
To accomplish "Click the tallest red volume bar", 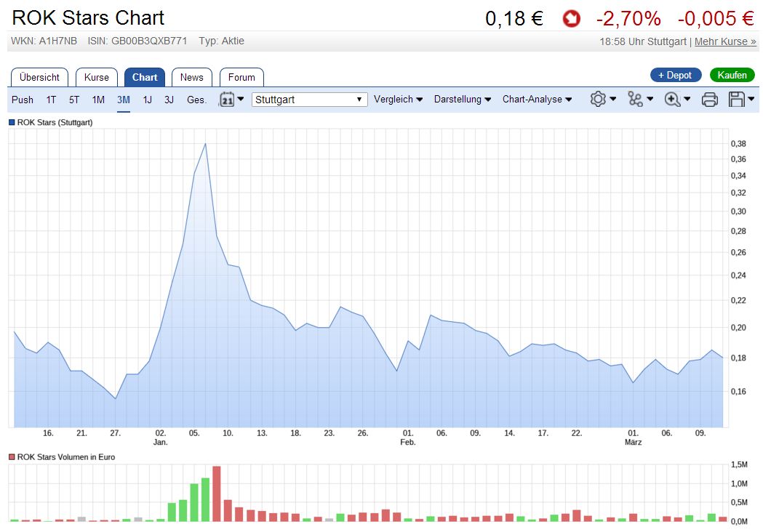I will [217, 493].
